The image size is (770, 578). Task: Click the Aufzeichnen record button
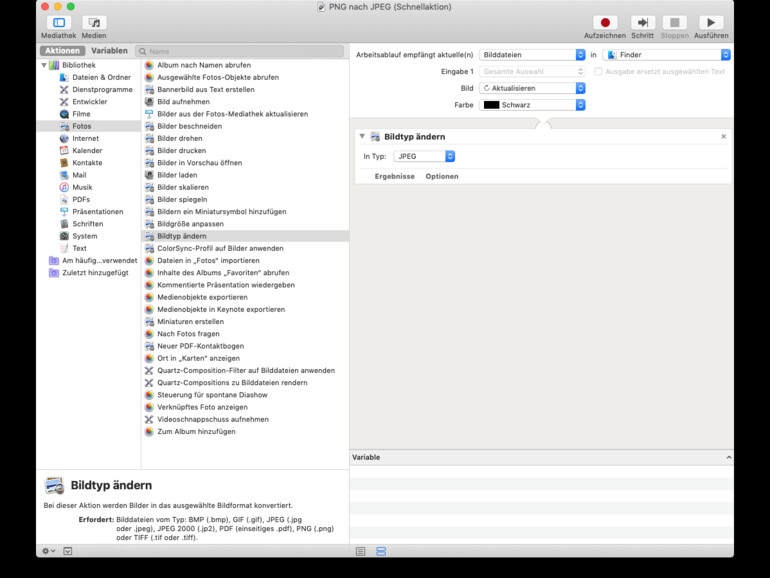pos(605,22)
